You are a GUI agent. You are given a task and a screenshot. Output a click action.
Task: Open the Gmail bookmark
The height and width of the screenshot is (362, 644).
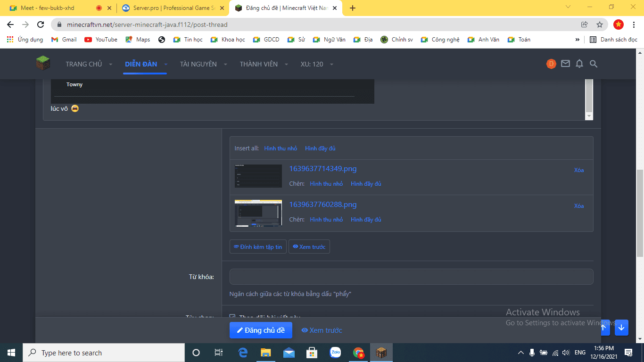tap(64, 40)
